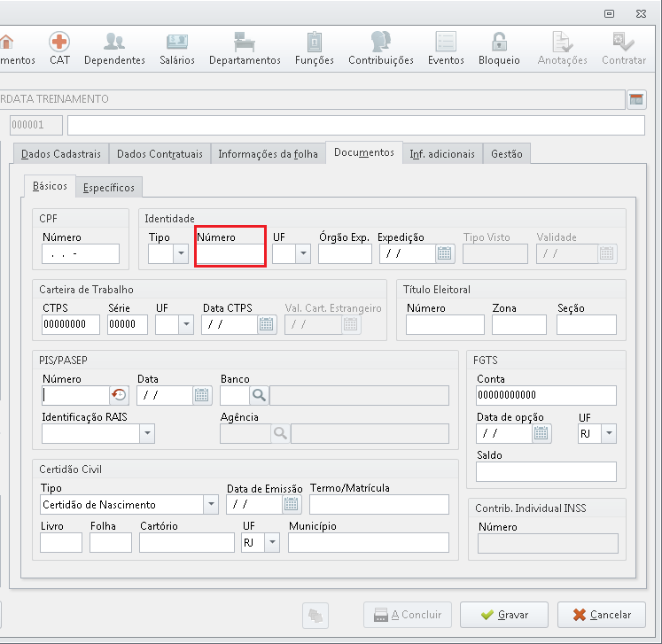Expand Identidade UF dropdown
Viewport: 662px width, 644px height.
point(303,253)
